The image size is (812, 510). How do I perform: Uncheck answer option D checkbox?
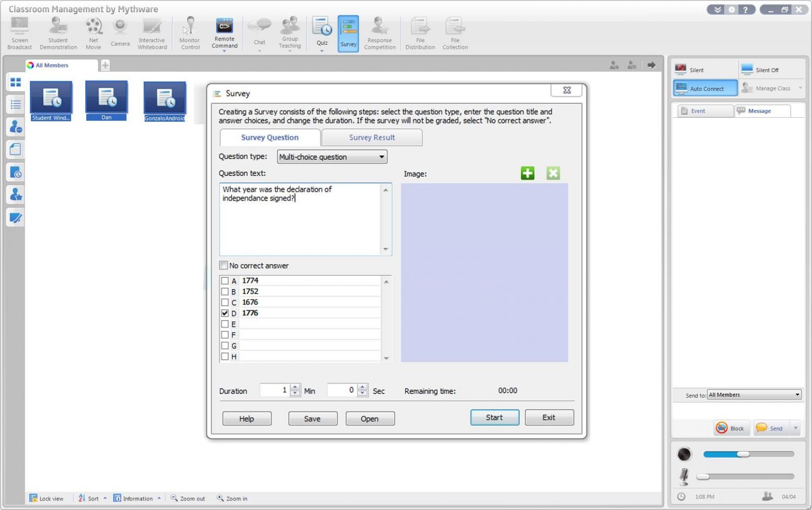click(225, 313)
